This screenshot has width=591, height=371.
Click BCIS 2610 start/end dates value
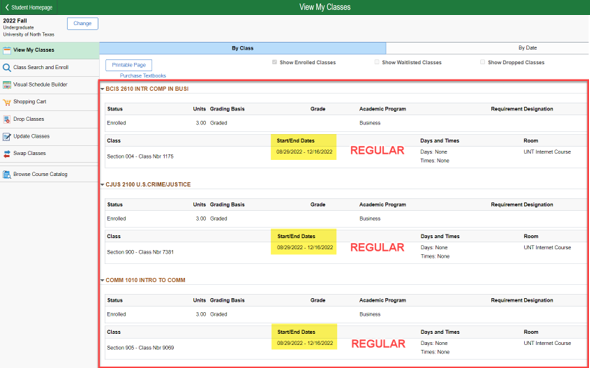[x=304, y=152]
